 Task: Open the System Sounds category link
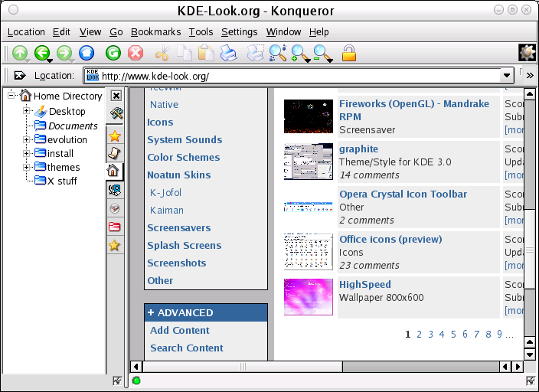[185, 140]
